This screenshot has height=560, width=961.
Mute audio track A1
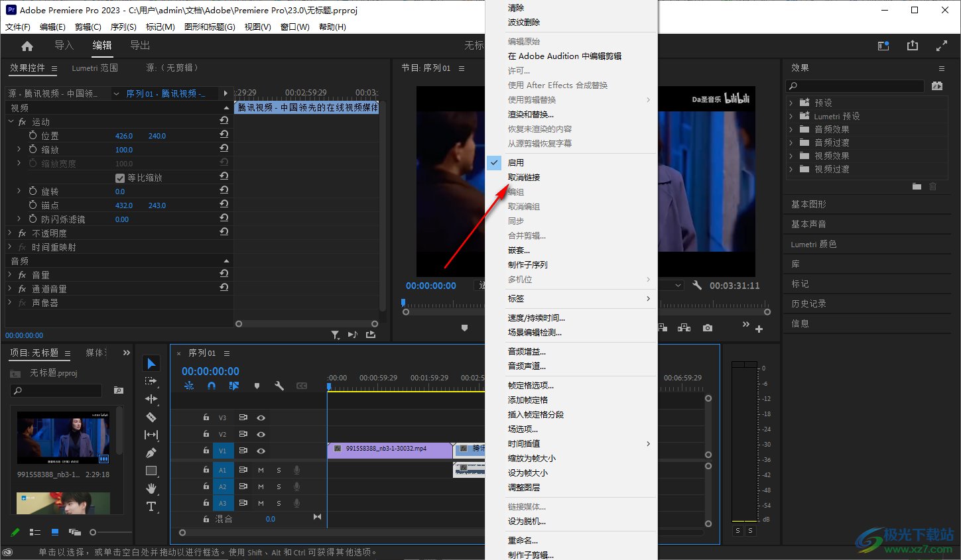[261, 470]
